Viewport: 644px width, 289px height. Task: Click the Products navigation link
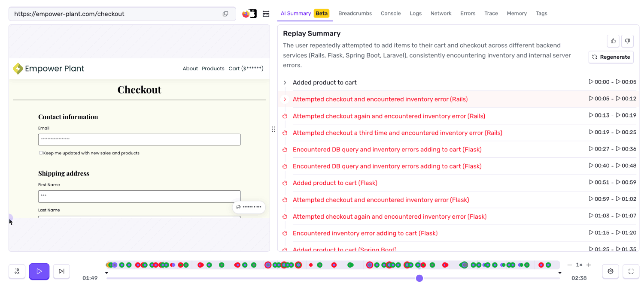[213, 68]
